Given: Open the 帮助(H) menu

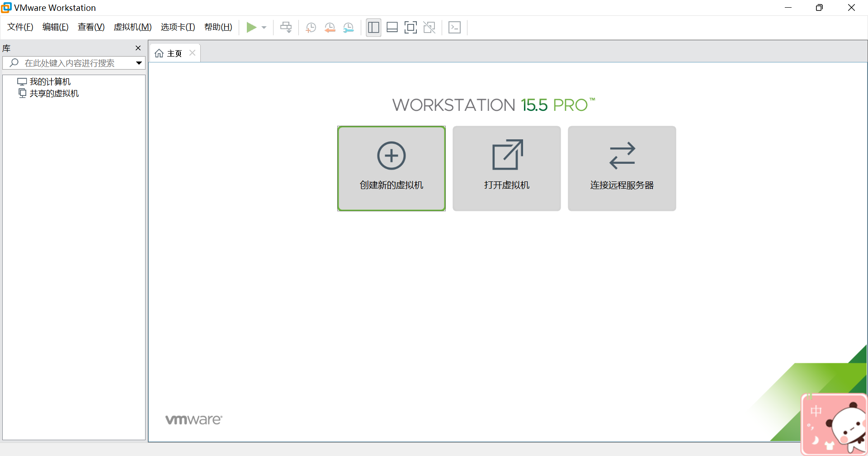Looking at the screenshot, I should tap(218, 27).
